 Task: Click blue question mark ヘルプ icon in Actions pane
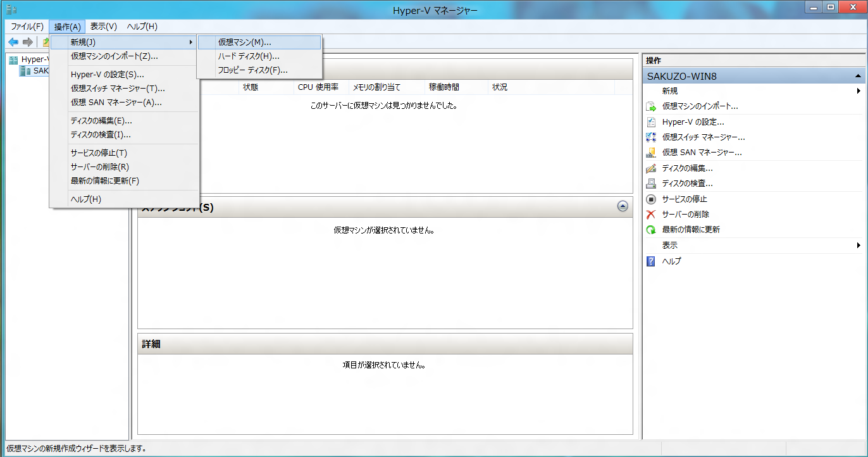point(651,261)
